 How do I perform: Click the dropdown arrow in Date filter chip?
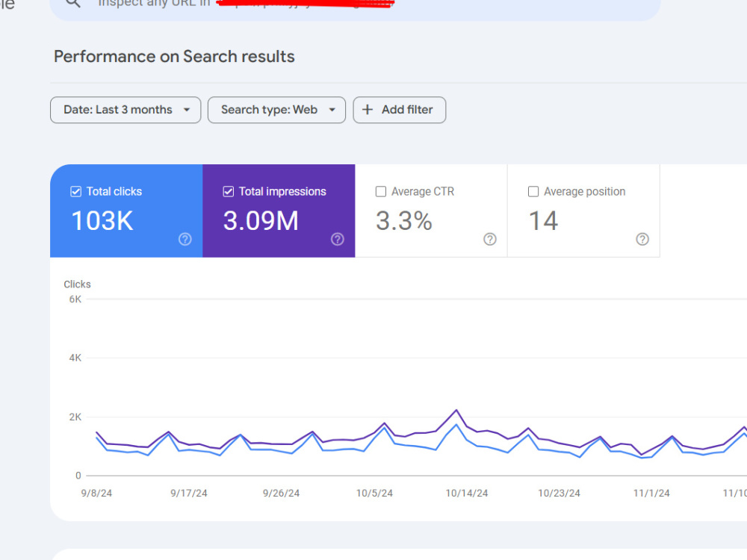tap(187, 110)
